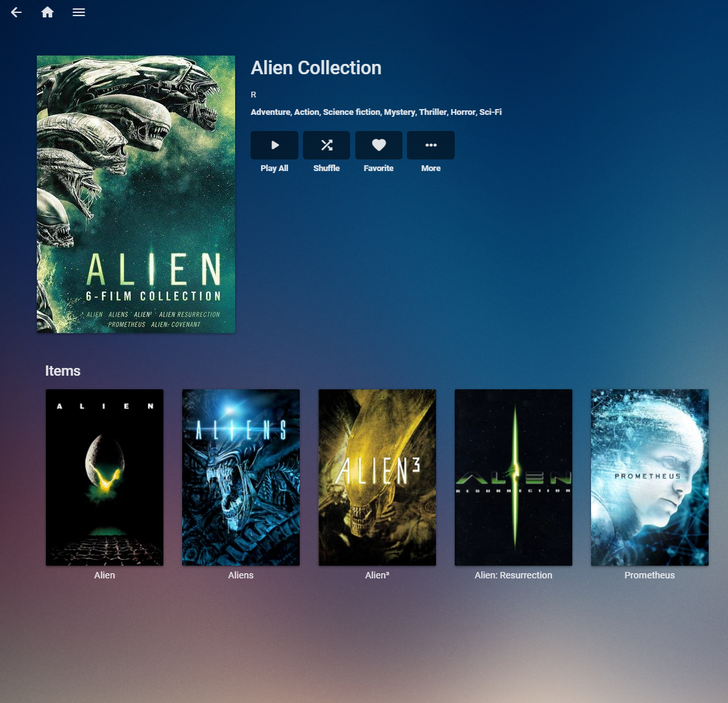Open the Adventure genre link

[270, 112]
